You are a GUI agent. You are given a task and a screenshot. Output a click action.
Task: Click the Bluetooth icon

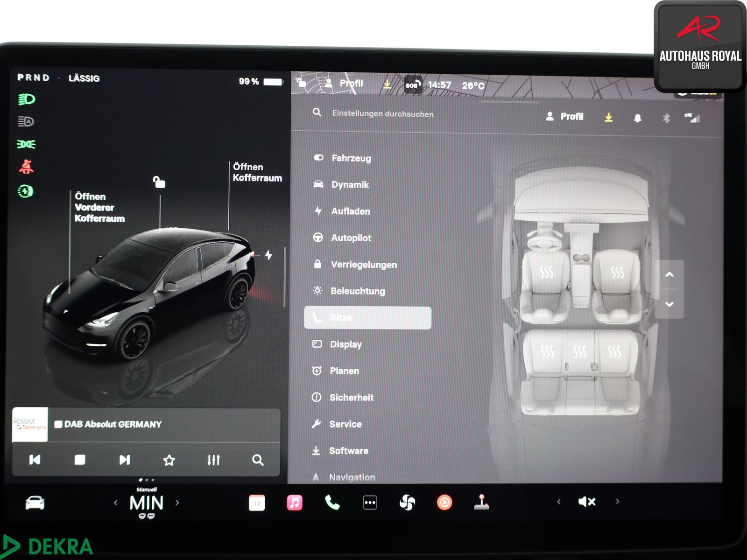coord(666,118)
